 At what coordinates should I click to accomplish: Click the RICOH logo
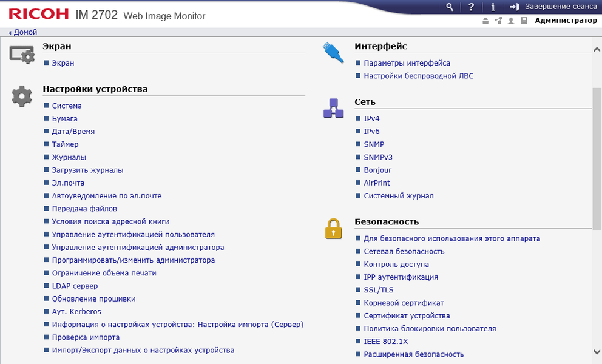click(39, 14)
